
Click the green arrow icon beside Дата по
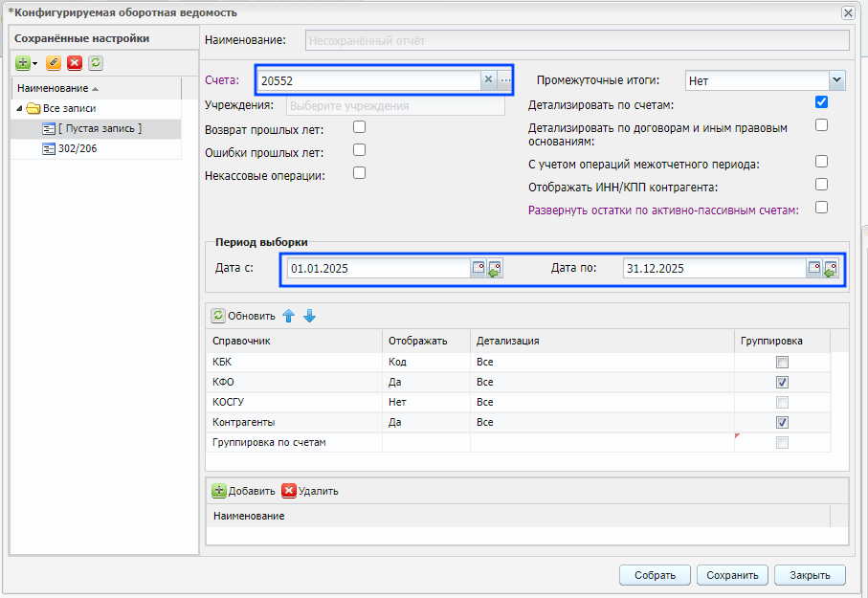831,269
